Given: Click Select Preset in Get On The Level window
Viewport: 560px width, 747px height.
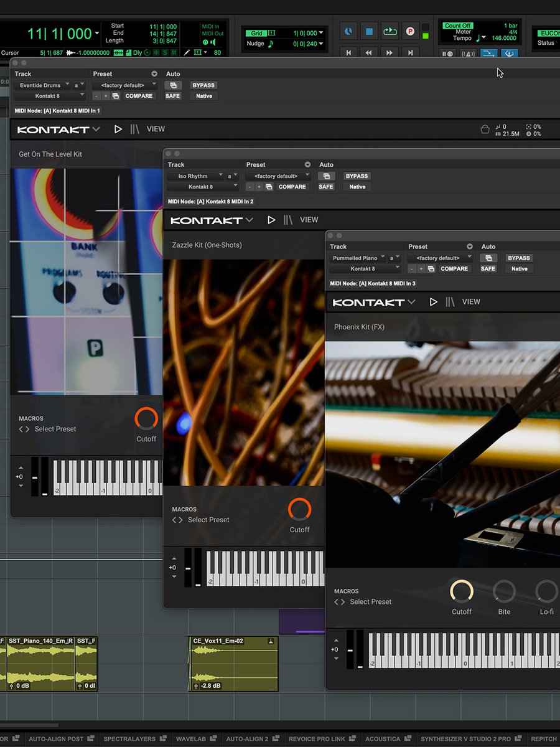Looking at the screenshot, I should [x=55, y=429].
